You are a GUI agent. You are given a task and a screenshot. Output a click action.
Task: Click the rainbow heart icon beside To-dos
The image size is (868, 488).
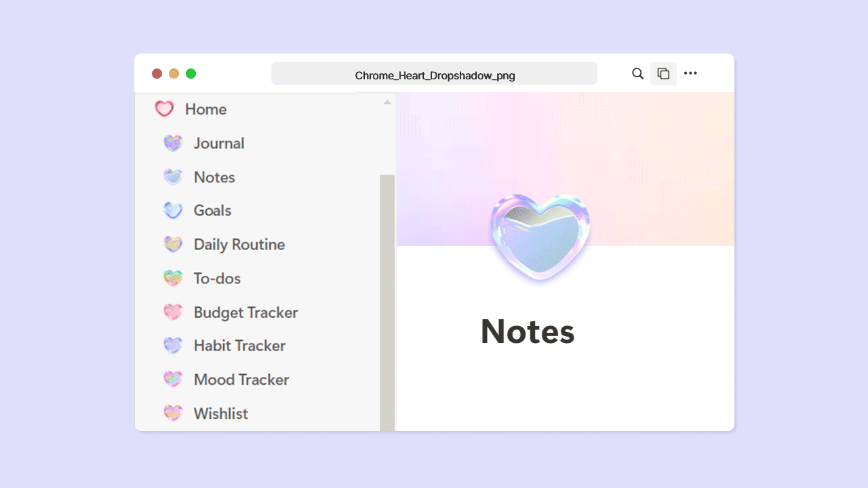coord(173,278)
